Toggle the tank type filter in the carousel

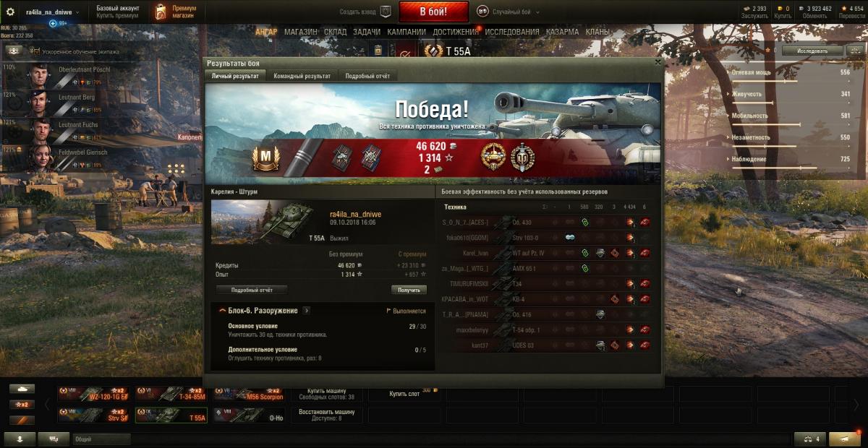coord(22,389)
